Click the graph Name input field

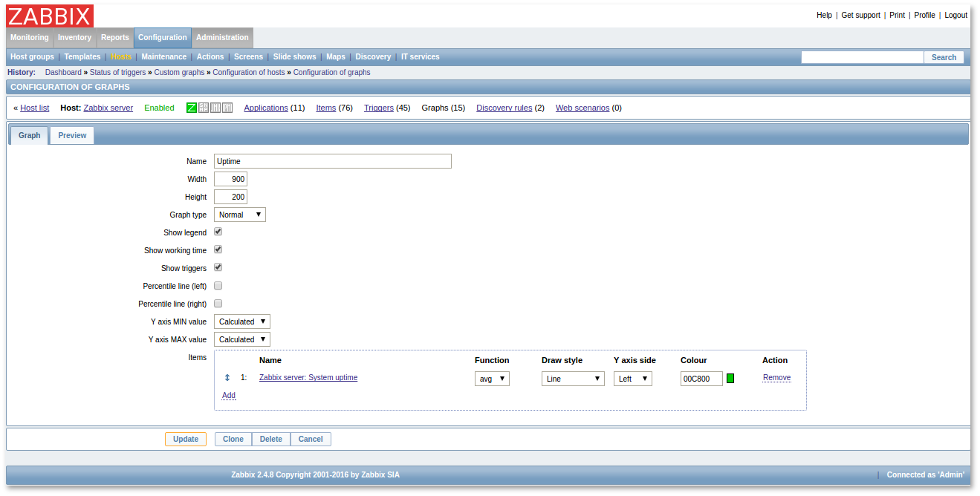point(332,161)
